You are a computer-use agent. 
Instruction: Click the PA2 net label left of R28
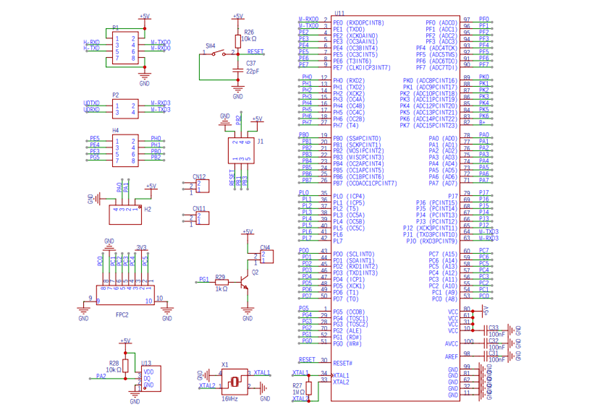pyautogui.click(x=101, y=376)
